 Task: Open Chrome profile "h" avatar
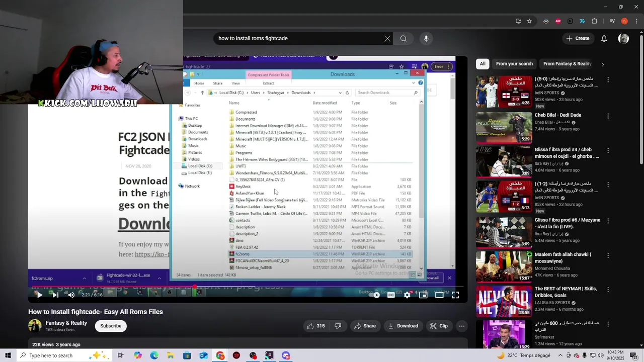click(x=624, y=21)
